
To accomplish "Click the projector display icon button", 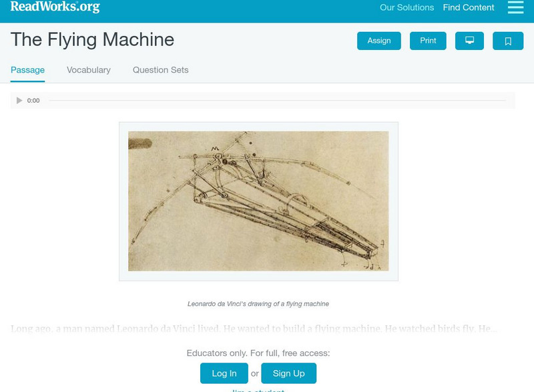I will [x=469, y=41].
